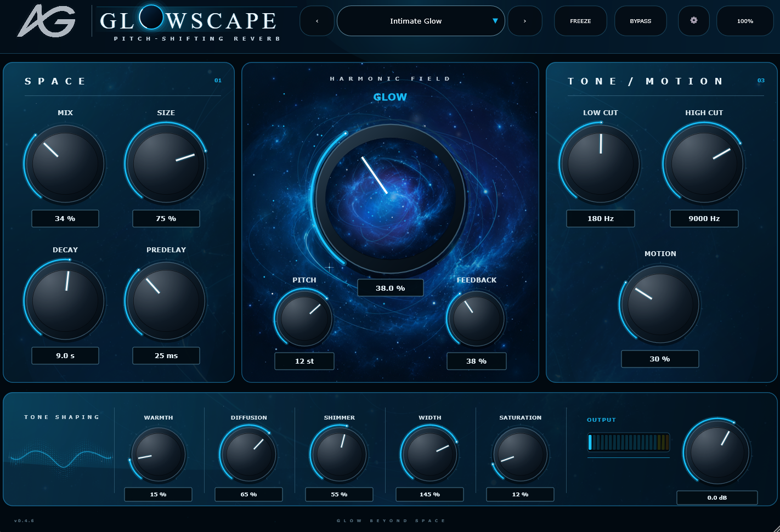Click the SATURATION knob
The image size is (780, 532).
click(520, 455)
